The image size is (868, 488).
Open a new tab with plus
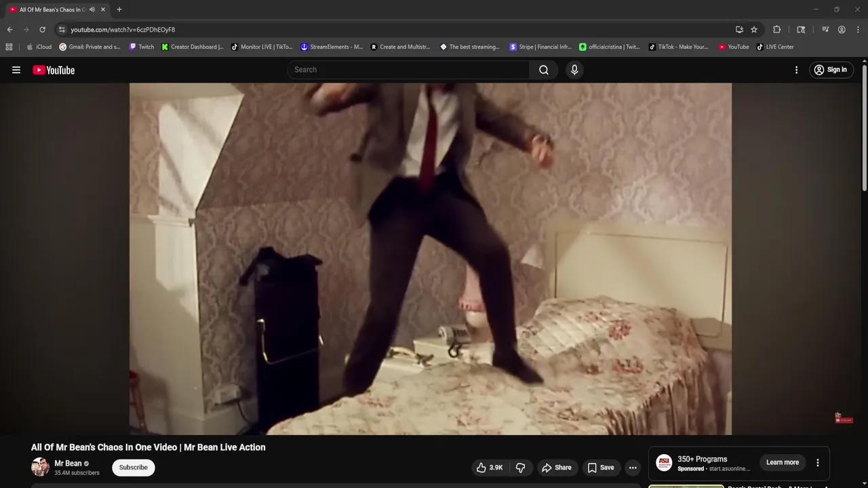tap(119, 9)
